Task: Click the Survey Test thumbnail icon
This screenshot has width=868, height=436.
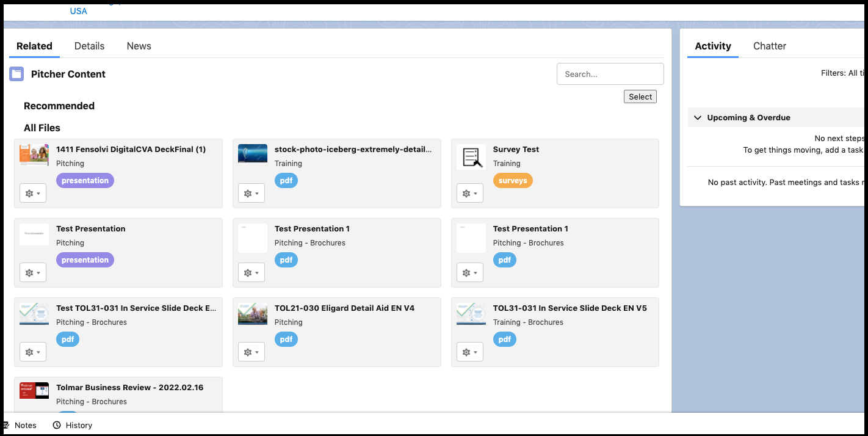Action: point(471,157)
